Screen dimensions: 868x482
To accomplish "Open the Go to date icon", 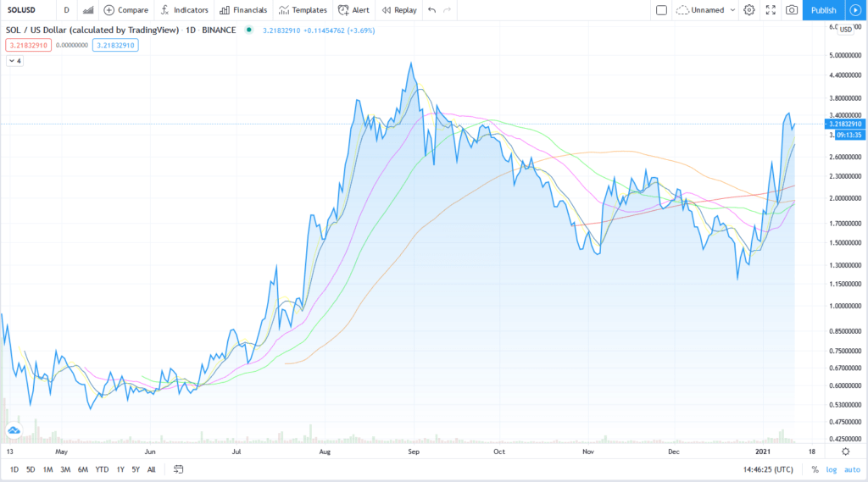I will 179,468.
